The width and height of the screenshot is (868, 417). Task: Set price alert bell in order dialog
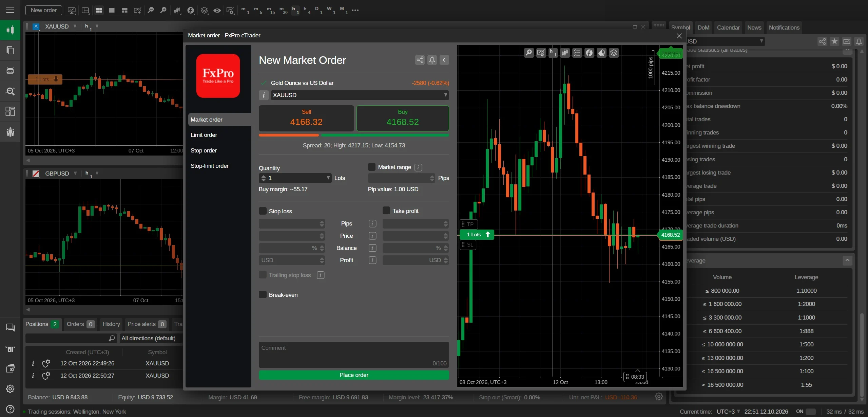pos(432,60)
